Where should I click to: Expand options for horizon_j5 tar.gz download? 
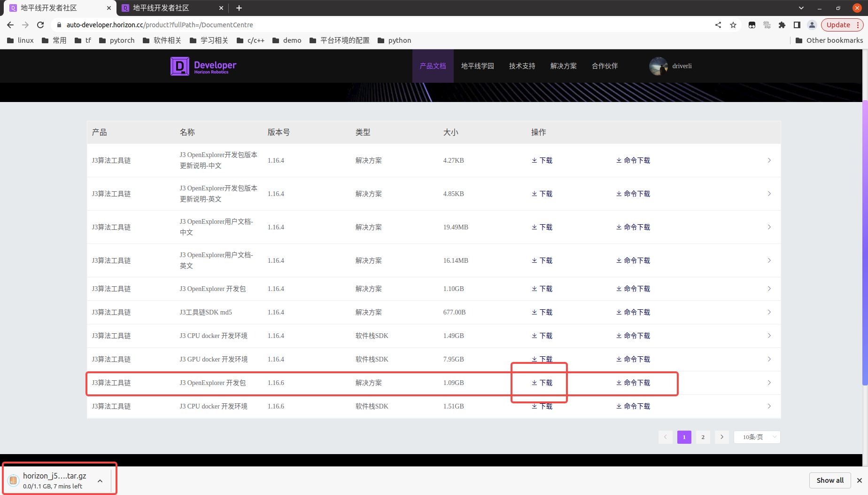click(x=100, y=480)
